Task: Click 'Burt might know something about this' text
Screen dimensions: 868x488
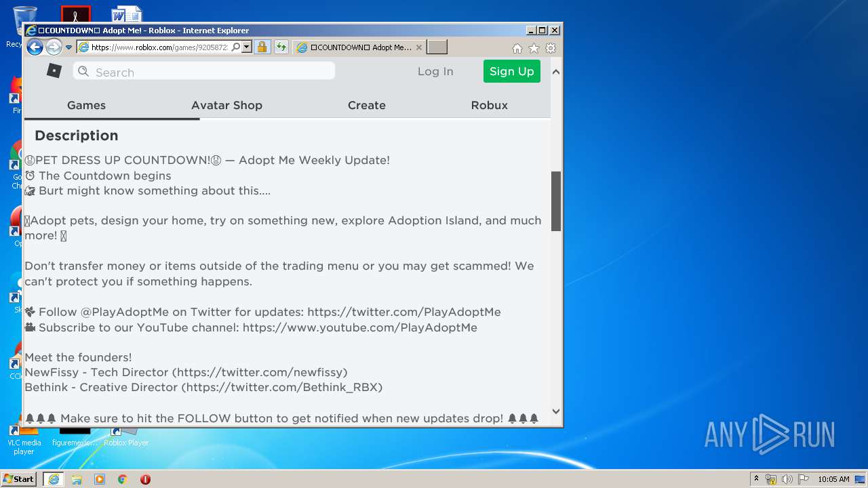Action: (155, 190)
